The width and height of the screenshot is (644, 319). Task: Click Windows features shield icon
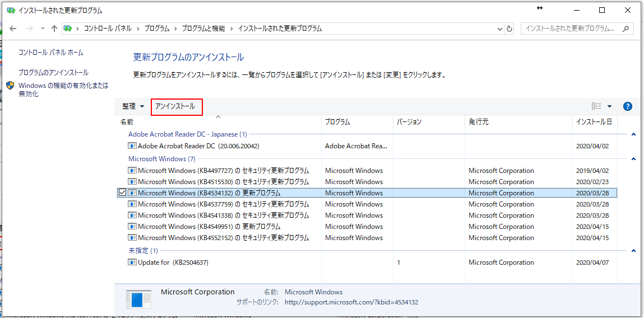pyautogui.click(x=11, y=86)
